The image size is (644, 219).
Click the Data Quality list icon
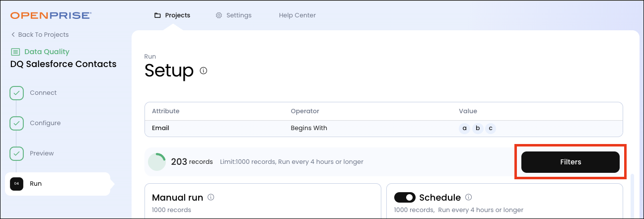point(15,52)
